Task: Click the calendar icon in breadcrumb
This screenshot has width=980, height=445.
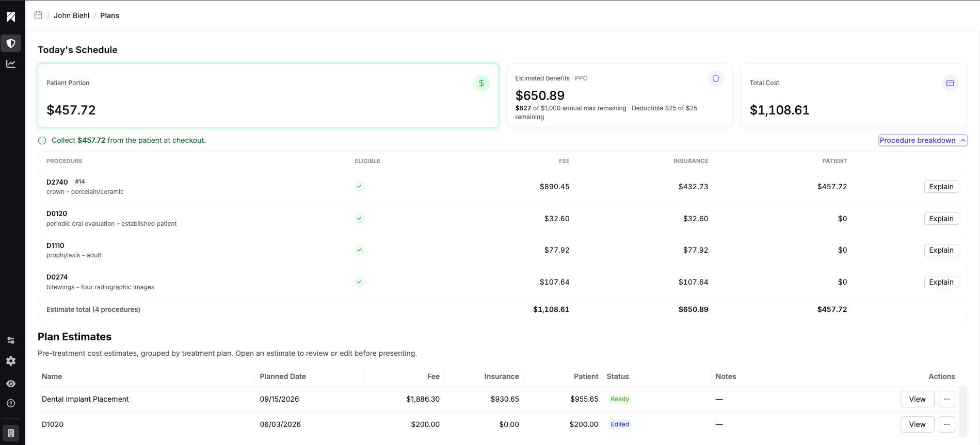Action: coord(38,15)
